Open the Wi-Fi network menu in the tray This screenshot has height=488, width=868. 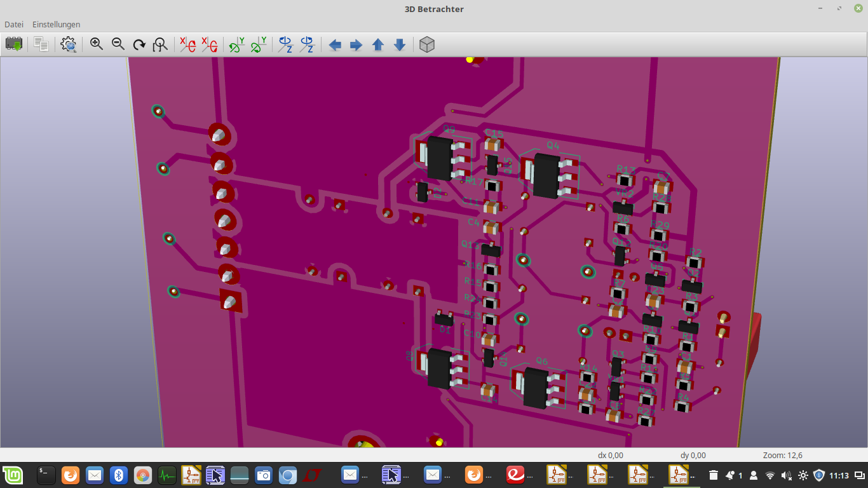tap(770, 475)
